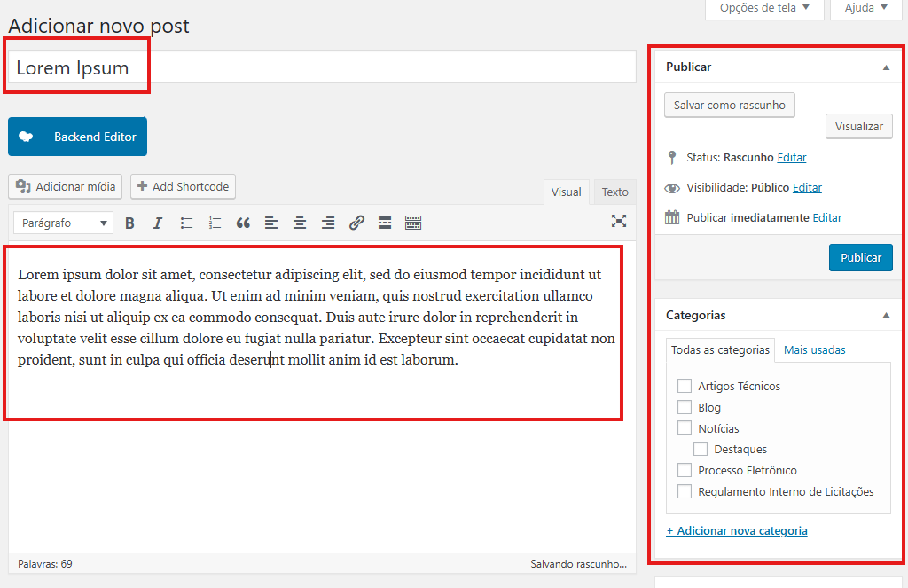Screen dimensions: 908x588
Task: Toggle the extra toolbar row
Action: [413, 223]
